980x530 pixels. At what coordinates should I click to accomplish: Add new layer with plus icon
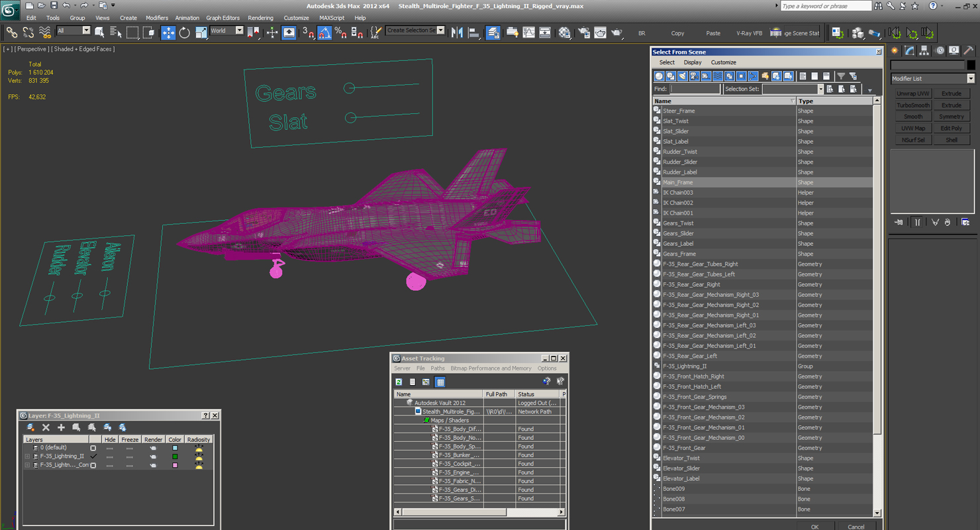pyautogui.click(x=61, y=427)
